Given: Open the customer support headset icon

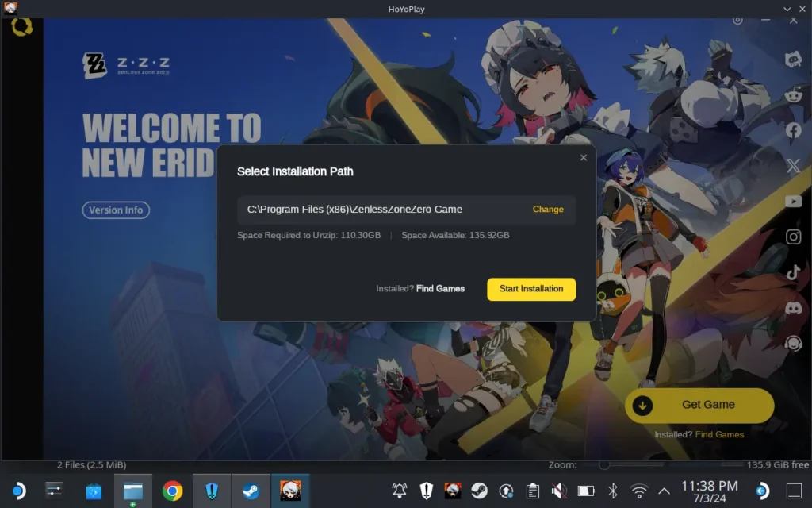Looking at the screenshot, I should pyautogui.click(x=793, y=343).
